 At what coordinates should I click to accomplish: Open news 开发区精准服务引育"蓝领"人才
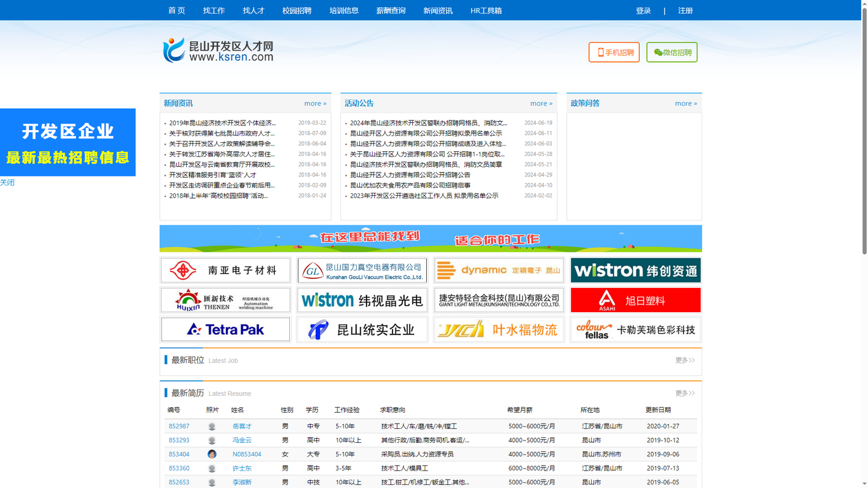pos(212,175)
